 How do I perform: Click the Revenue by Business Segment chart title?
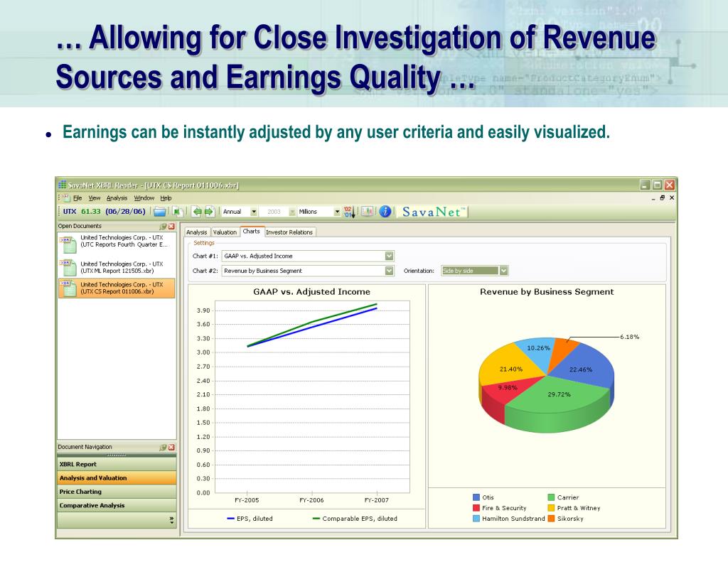tap(547, 292)
